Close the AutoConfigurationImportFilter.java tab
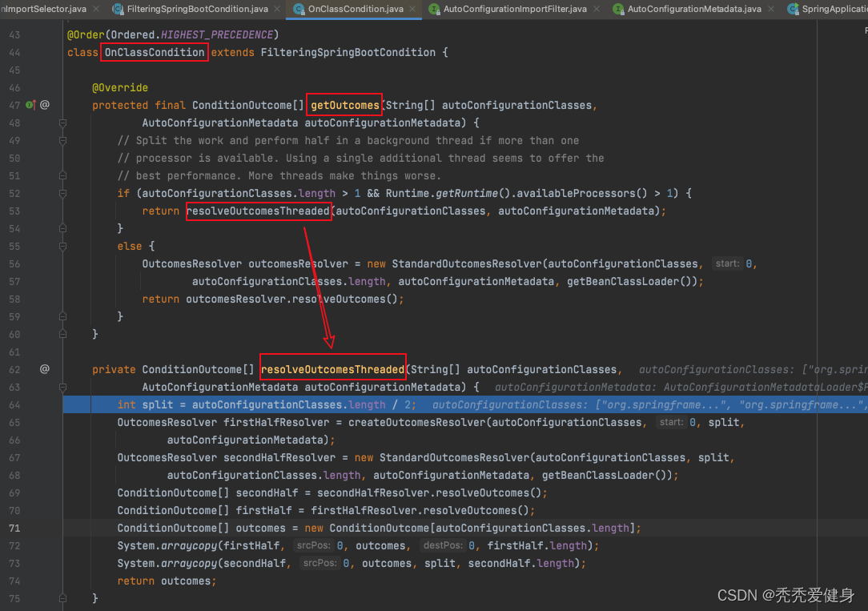 pyautogui.click(x=597, y=9)
